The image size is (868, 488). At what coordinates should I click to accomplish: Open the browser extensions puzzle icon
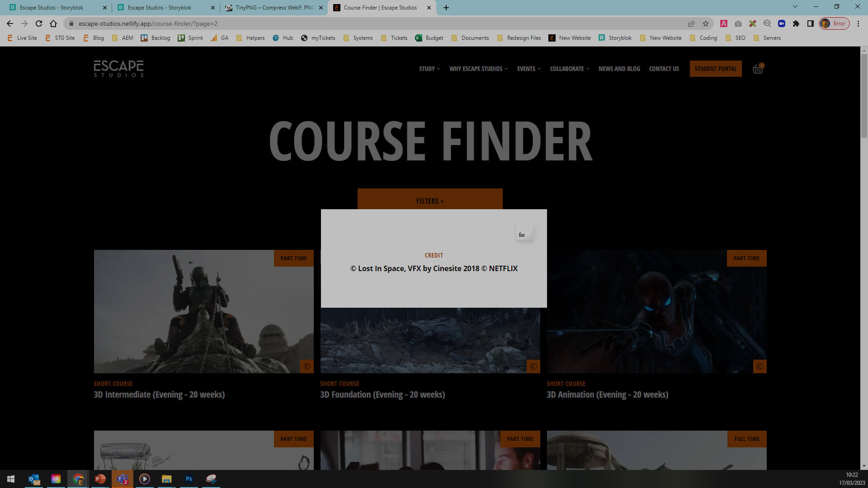pyautogui.click(x=796, y=23)
